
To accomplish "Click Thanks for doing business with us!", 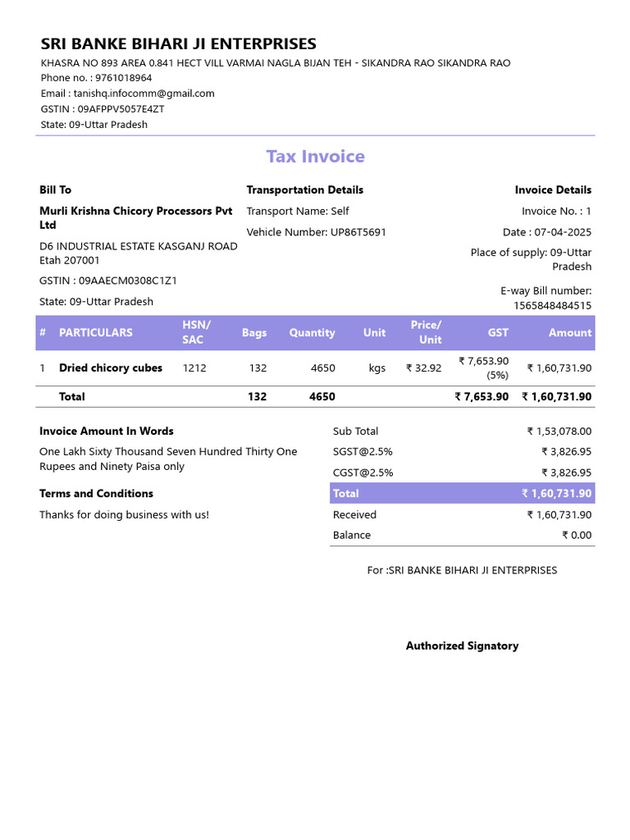I will point(125,515).
